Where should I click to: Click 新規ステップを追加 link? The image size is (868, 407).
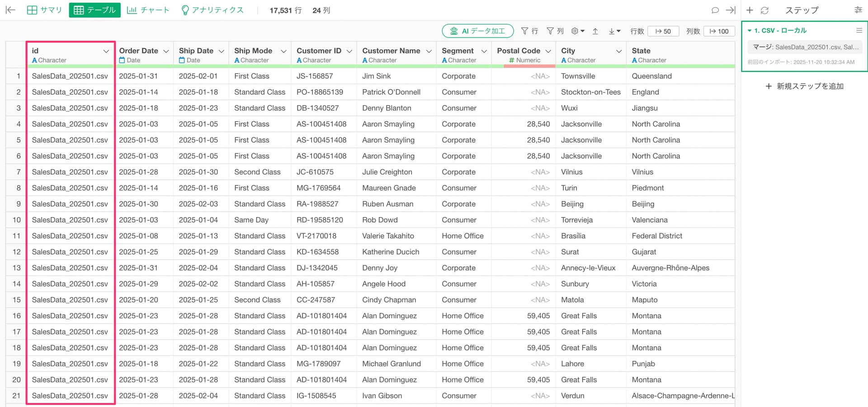(805, 86)
